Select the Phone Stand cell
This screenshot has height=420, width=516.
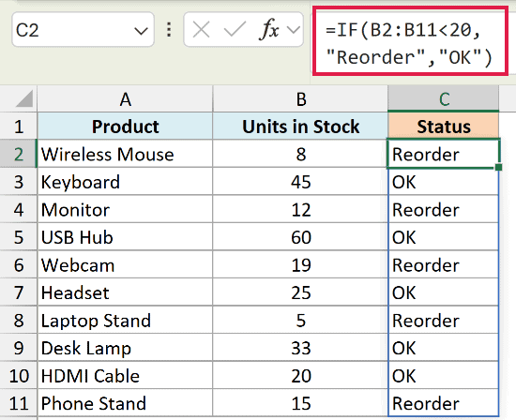tap(125, 403)
